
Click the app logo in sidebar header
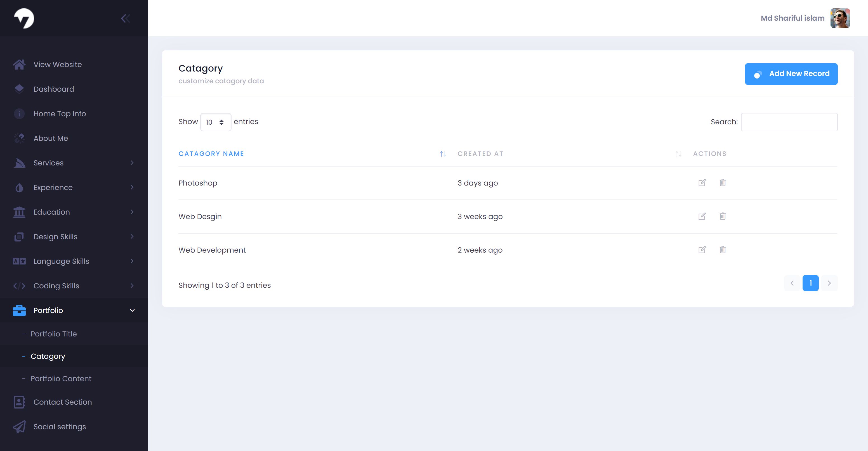[x=24, y=18]
